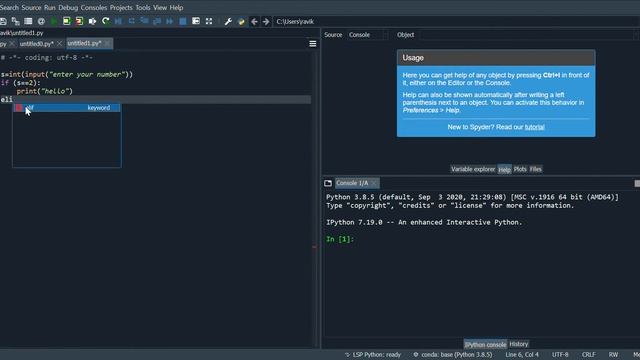Screen dimensions: 640x360
Task: Switch to the IPython console tab
Action: 485,344
